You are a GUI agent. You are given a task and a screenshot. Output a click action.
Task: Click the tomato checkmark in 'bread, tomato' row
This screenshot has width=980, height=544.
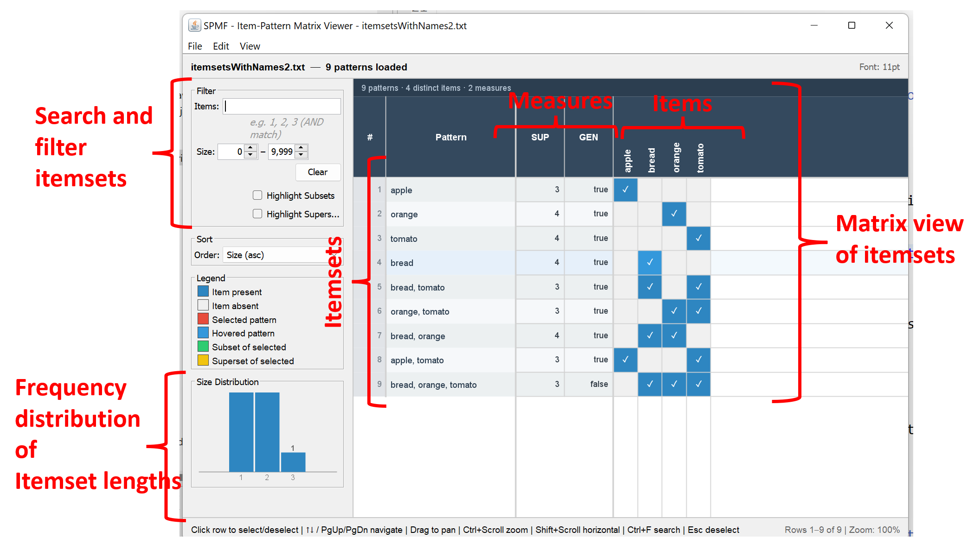(698, 287)
